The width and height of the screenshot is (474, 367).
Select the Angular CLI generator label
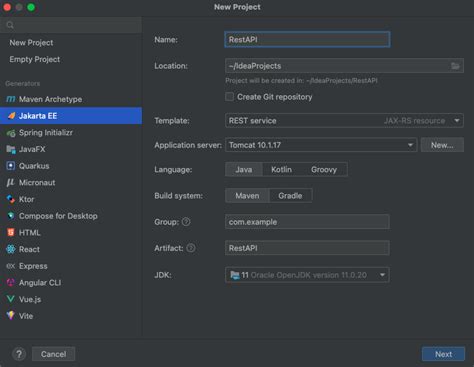[40, 282]
